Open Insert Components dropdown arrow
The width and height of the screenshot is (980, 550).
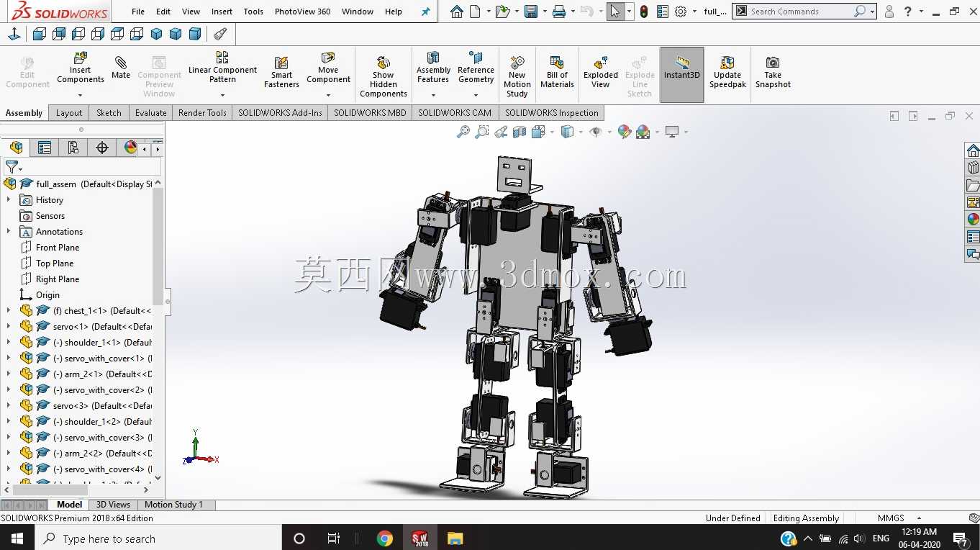pos(81,95)
